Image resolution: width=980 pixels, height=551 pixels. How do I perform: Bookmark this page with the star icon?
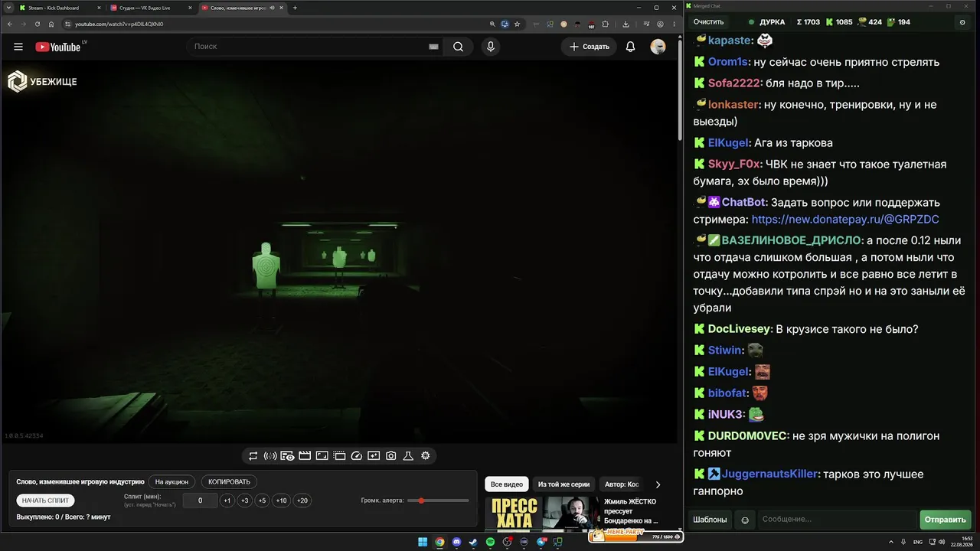pyautogui.click(x=518, y=24)
